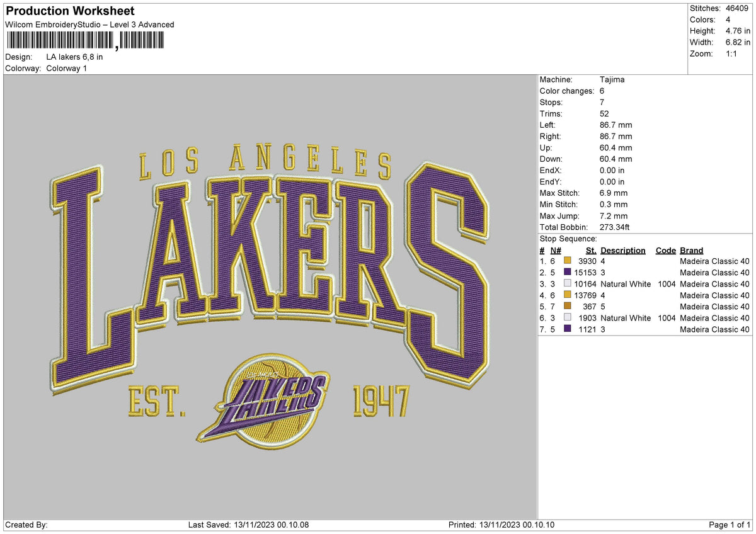Click the EndY value '0.00 in'
Image resolution: width=756 pixels, height=534 pixels.
click(x=612, y=182)
